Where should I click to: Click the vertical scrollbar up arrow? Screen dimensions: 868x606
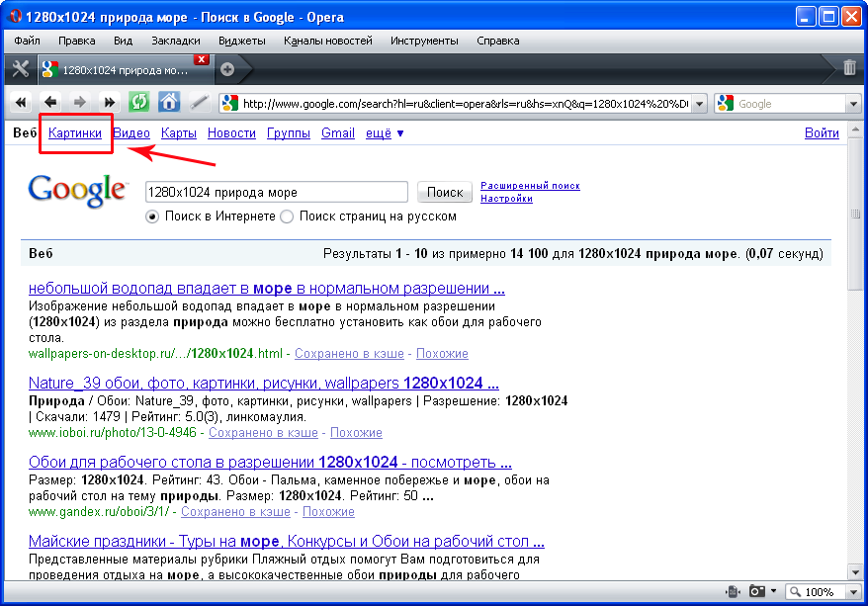tap(855, 130)
